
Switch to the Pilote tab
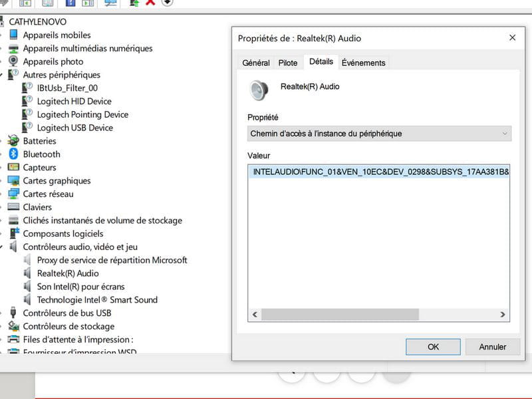point(288,63)
